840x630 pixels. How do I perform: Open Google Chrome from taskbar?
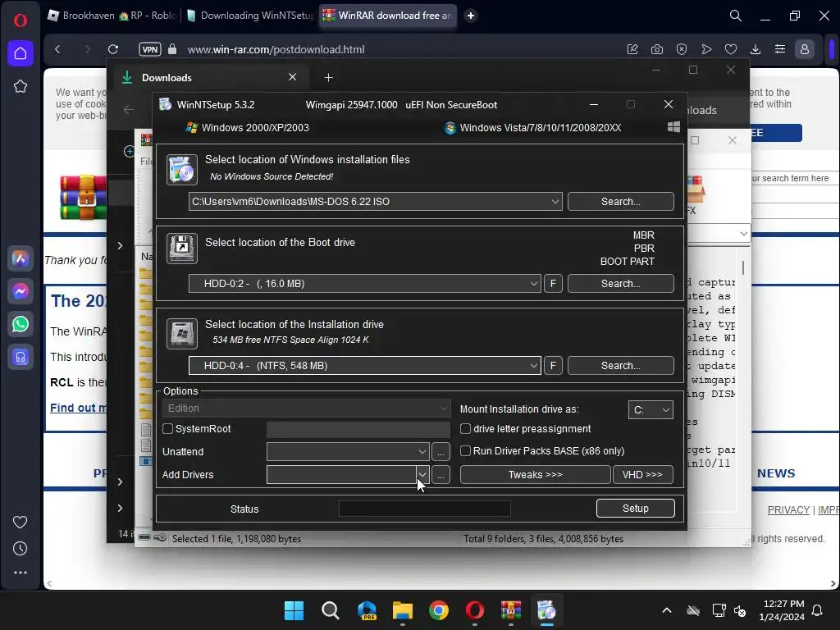point(439,610)
